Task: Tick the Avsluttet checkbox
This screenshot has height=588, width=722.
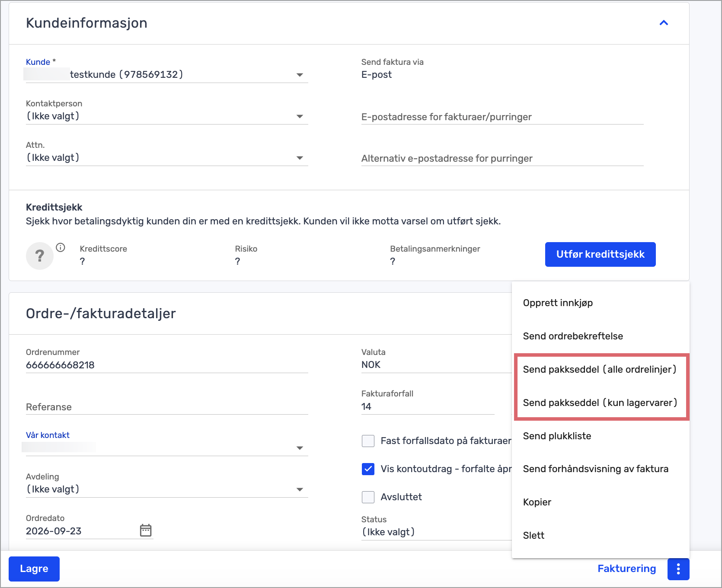Action: [368, 497]
